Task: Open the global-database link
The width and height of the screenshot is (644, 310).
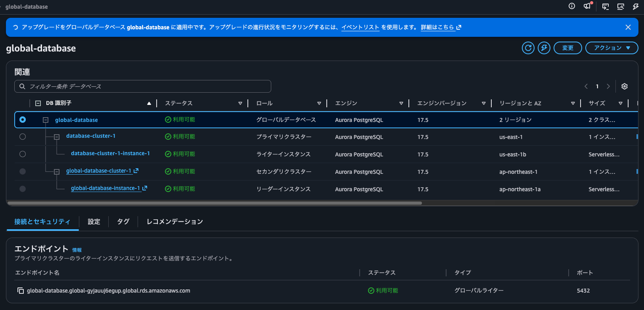Action: (x=77, y=120)
